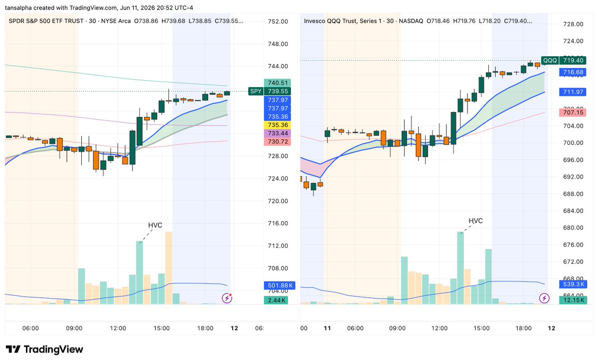598x364 pixels.
Task: Click the 712.00 price level on SPY axis
Action: coord(278,246)
